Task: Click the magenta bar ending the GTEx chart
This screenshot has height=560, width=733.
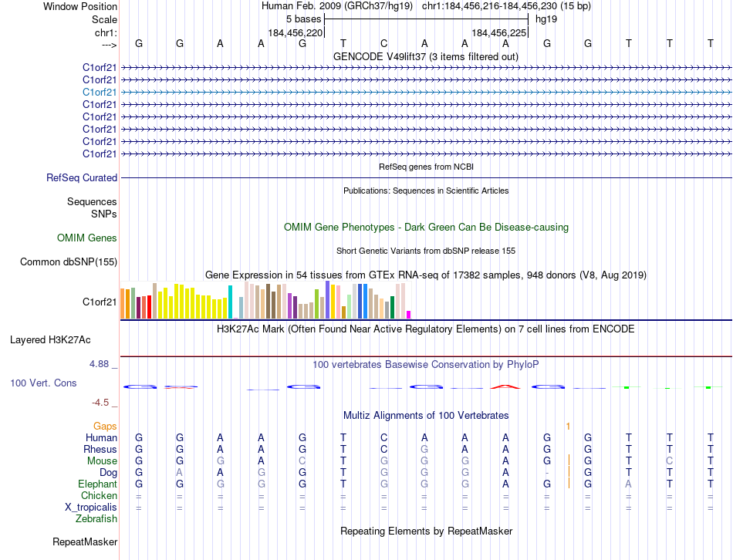Action: pos(409,315)
